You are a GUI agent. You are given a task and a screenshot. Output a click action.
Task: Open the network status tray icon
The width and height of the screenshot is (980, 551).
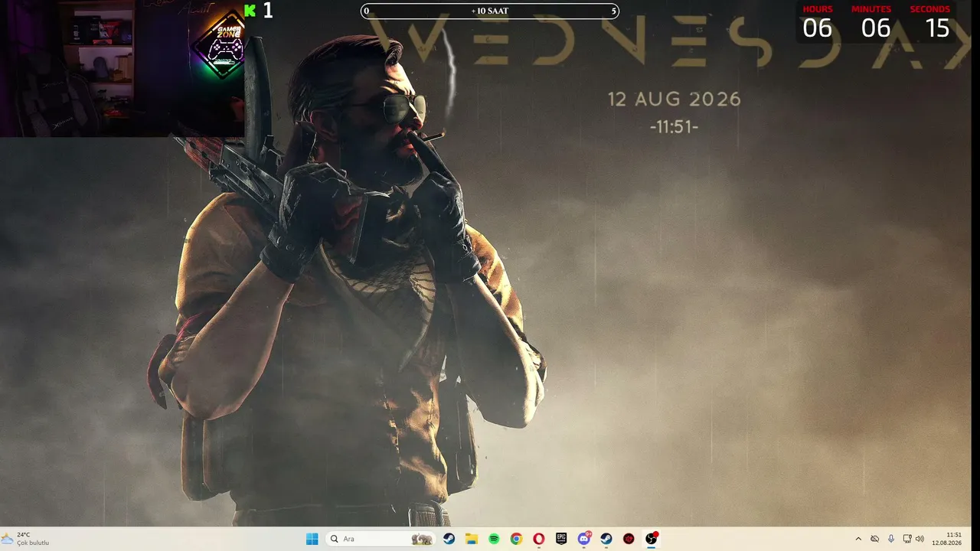tap(907, 539)
